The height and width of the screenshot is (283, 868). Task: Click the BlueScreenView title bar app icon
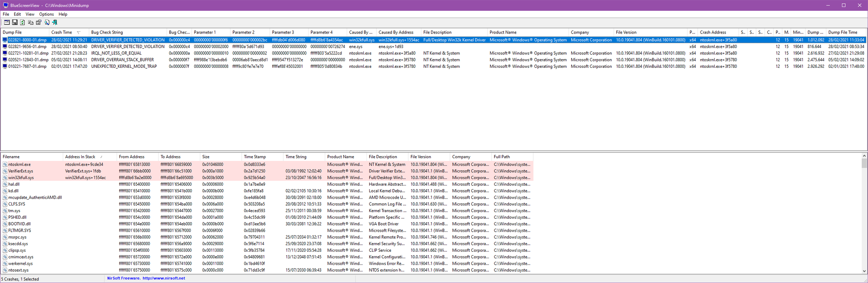pyautogui.click(x=6, y=5)
